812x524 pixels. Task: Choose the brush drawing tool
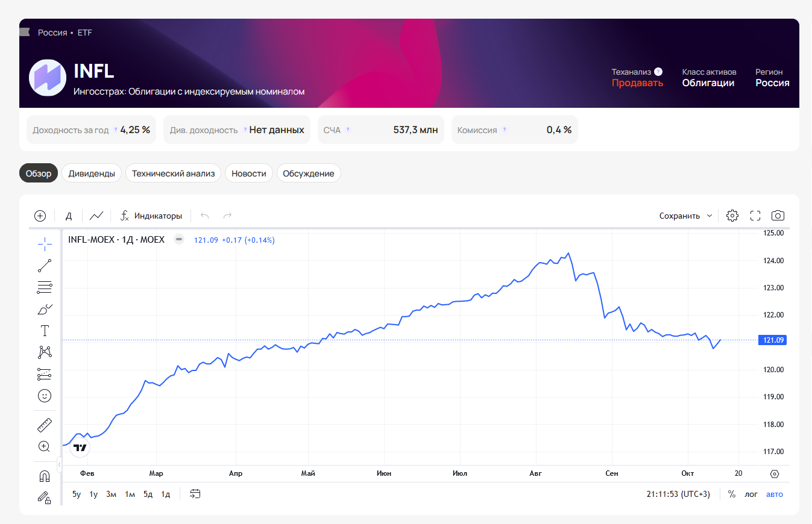pyautogui.click(x=45, y=310)
